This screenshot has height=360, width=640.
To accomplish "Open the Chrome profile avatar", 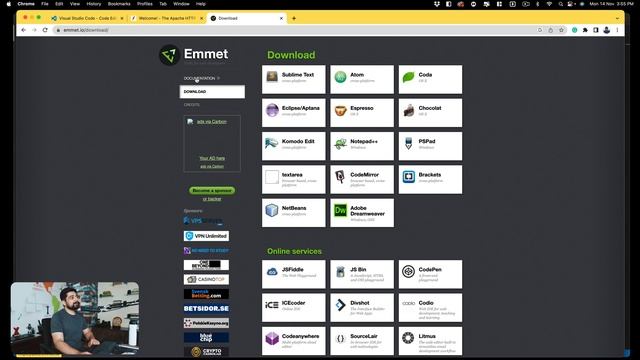I will click(x=607, y=30).
